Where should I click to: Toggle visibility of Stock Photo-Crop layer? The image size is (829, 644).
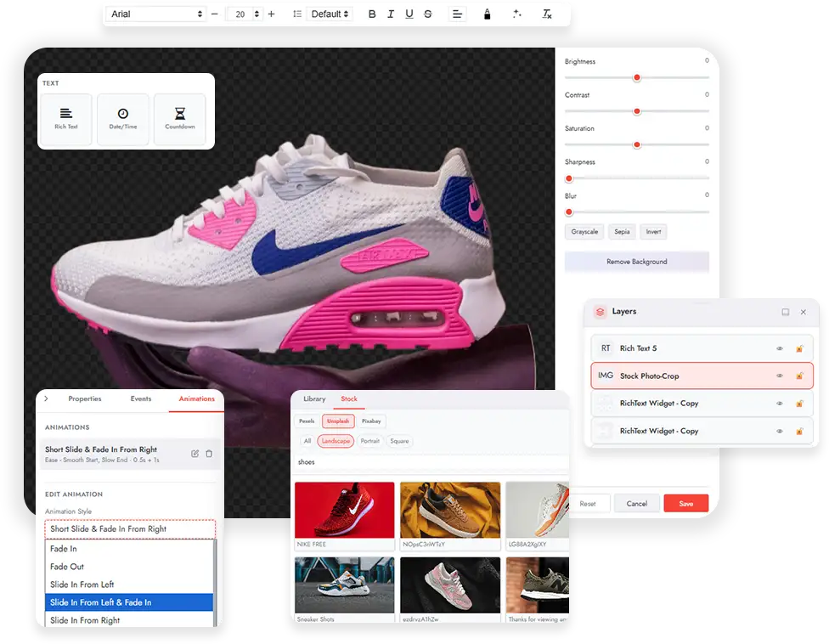779,376
